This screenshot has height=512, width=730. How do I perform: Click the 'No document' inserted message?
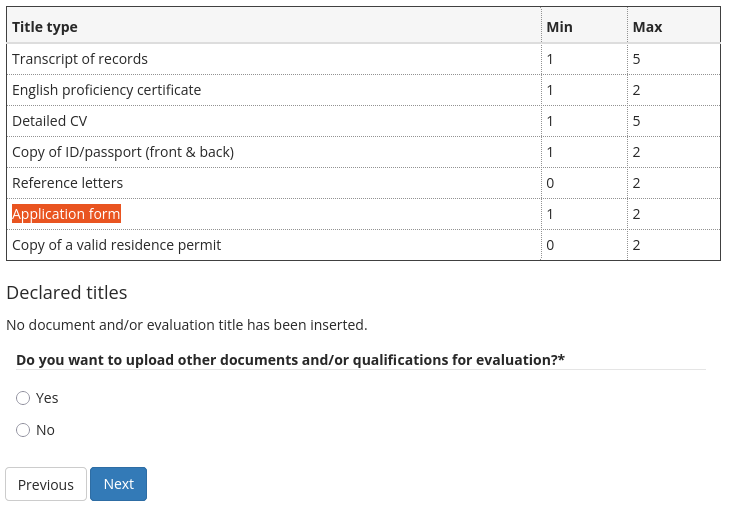click(187, 325)
